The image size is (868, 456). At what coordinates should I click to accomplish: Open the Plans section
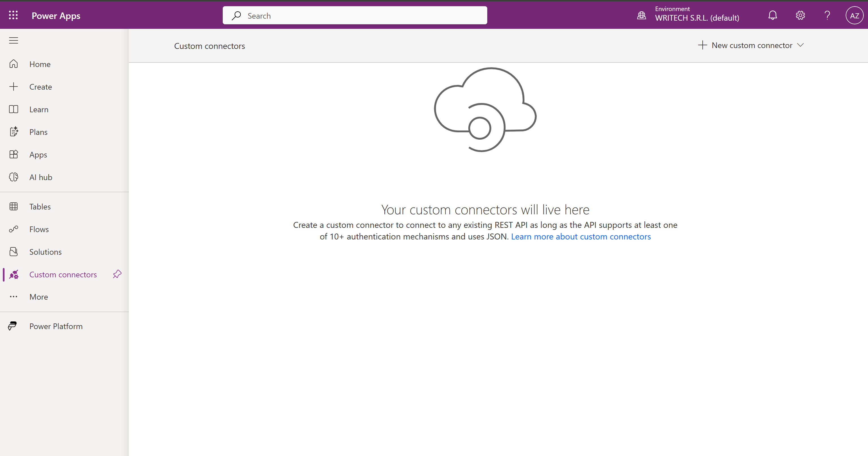pos(38,132)
